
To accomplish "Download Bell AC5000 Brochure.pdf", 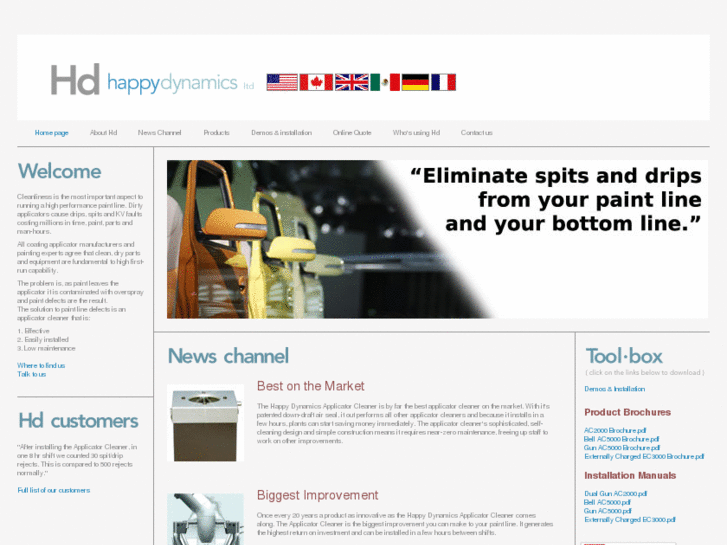I will 621,439.
